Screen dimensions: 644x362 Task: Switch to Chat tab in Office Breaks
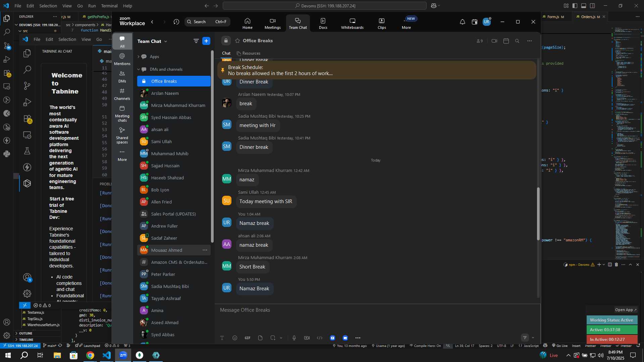coord(226,53)
